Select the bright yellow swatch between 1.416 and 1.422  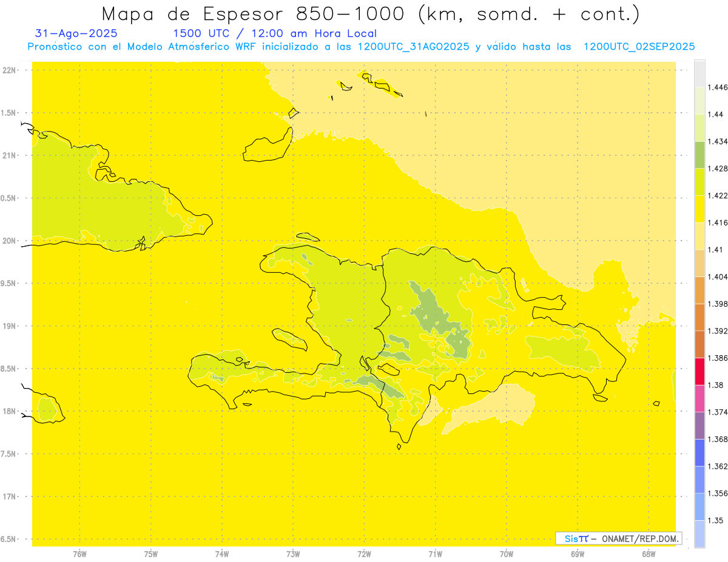(x=699, y=209)
